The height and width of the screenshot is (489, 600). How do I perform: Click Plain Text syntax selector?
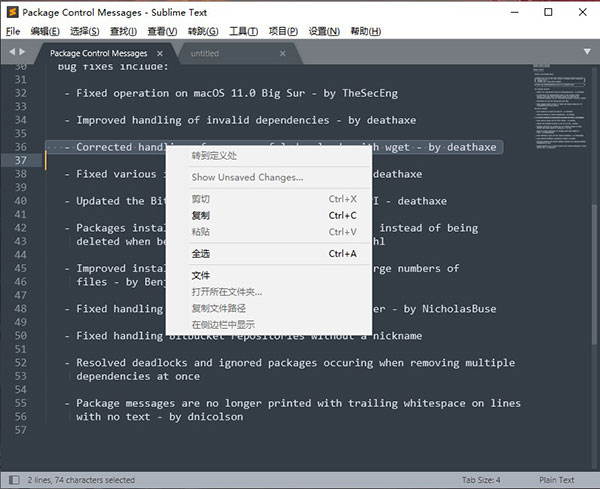(x=556, y=480)
